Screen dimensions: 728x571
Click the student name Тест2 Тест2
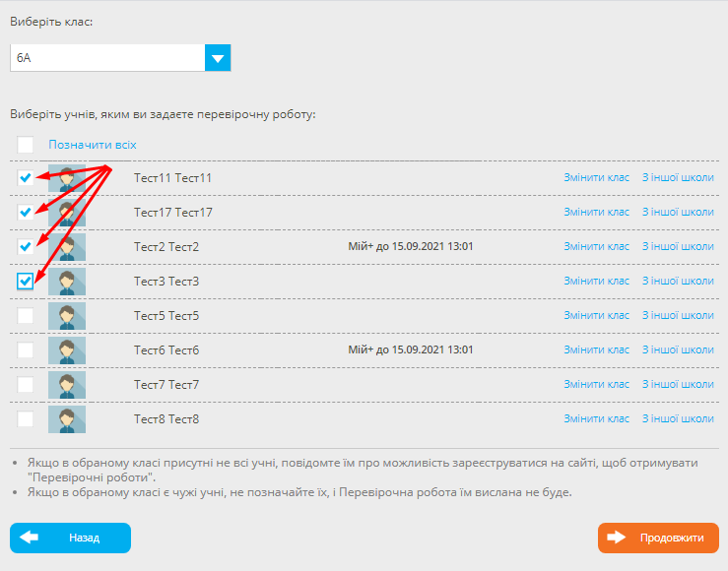166,247
